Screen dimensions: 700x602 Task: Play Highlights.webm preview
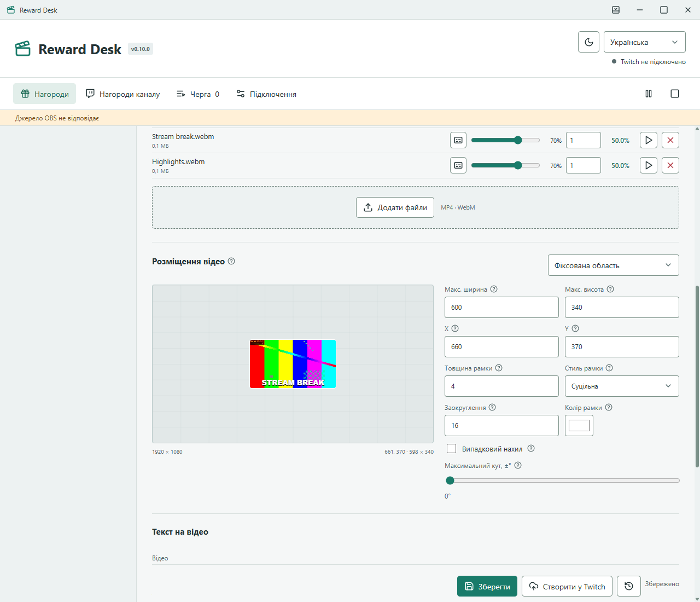pos(649,165)
